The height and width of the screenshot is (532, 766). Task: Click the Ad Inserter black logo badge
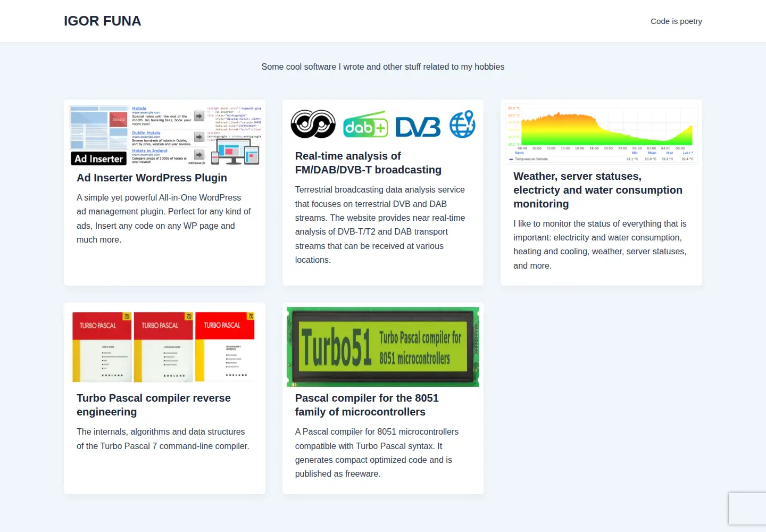pyautogui.click(x=99, y=159)
